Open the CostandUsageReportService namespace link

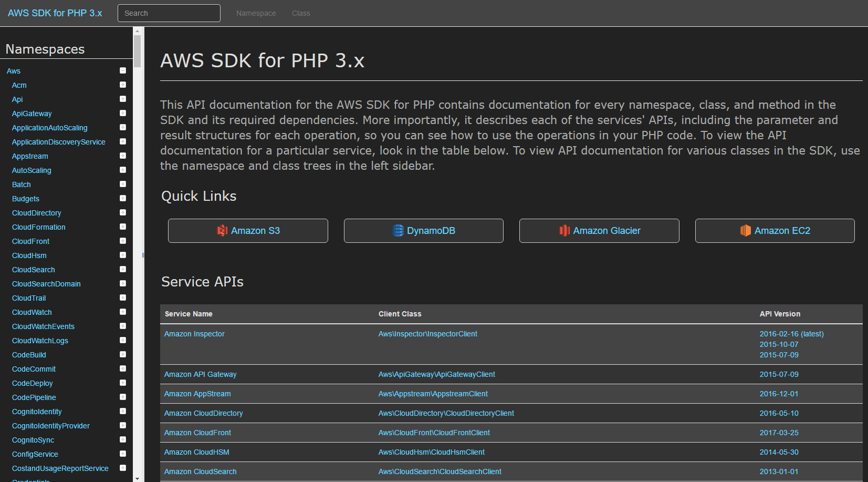[60, 468]
